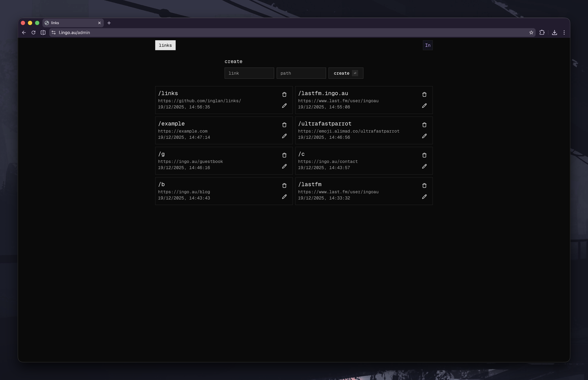The image size is (588, 380).
Task: Open a new browser tab
Action: click(x=109, y=23)
